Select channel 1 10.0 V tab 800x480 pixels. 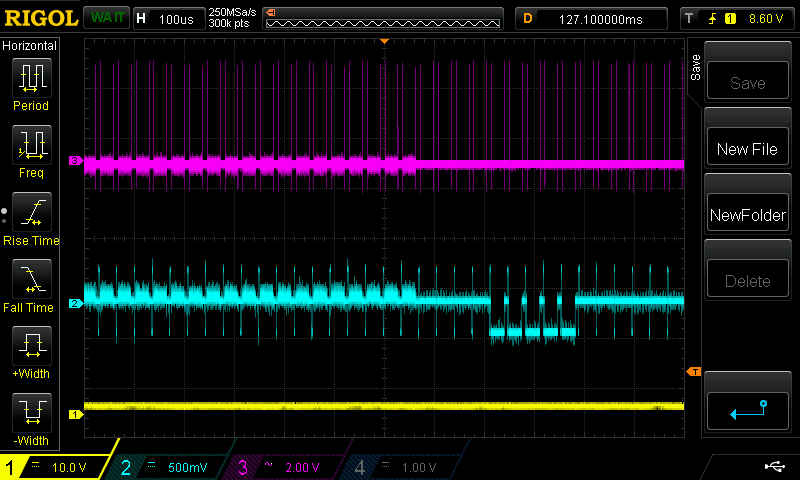pyautogui.click(x=54, y=467)
